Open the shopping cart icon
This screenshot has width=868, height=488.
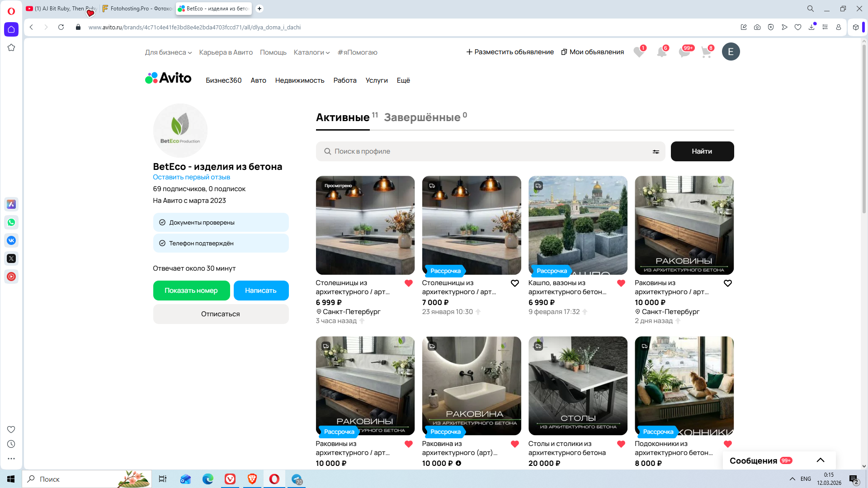coord(706,52)
